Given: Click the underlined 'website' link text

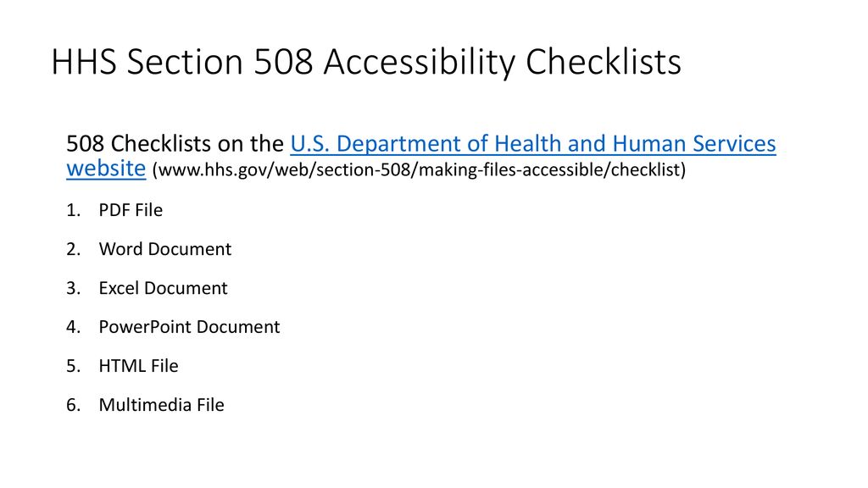Looking at the screenshot, I should [x=106, y=169].
